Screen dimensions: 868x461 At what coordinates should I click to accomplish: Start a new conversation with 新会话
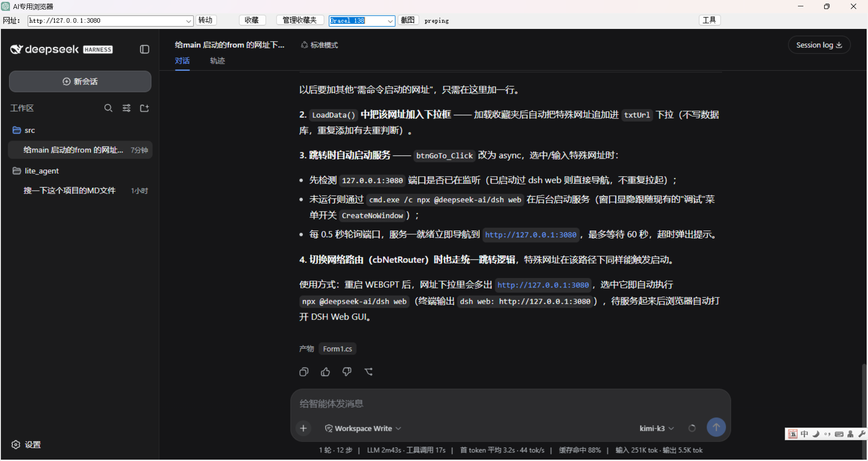(x=80, y=81)
